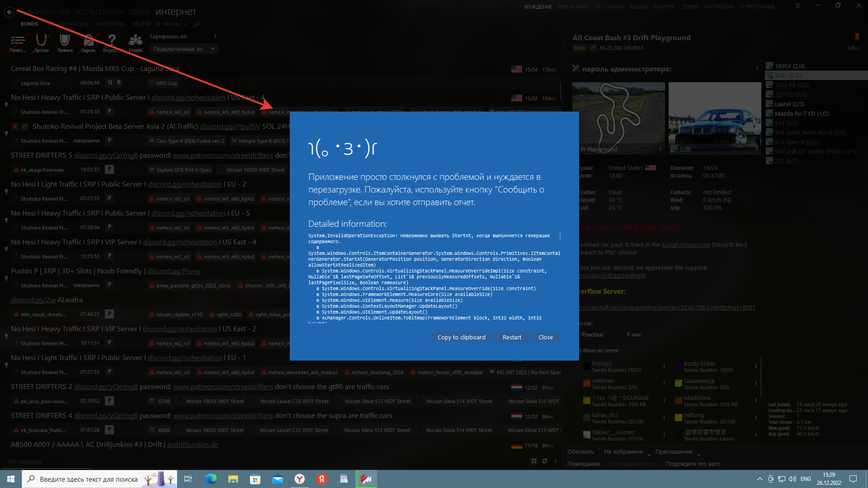Open File Explorer from the taskbar
Viewport: 868px width, 488px height.
233,479
